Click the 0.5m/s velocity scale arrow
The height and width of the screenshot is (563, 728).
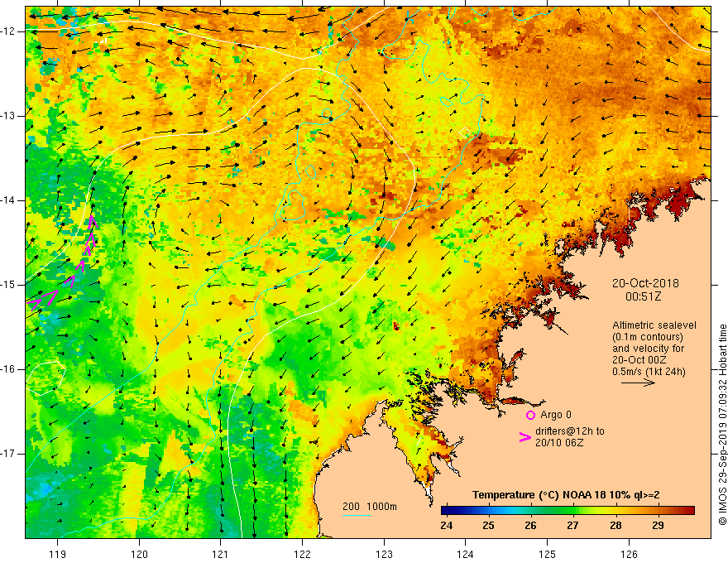pos(638,383)
